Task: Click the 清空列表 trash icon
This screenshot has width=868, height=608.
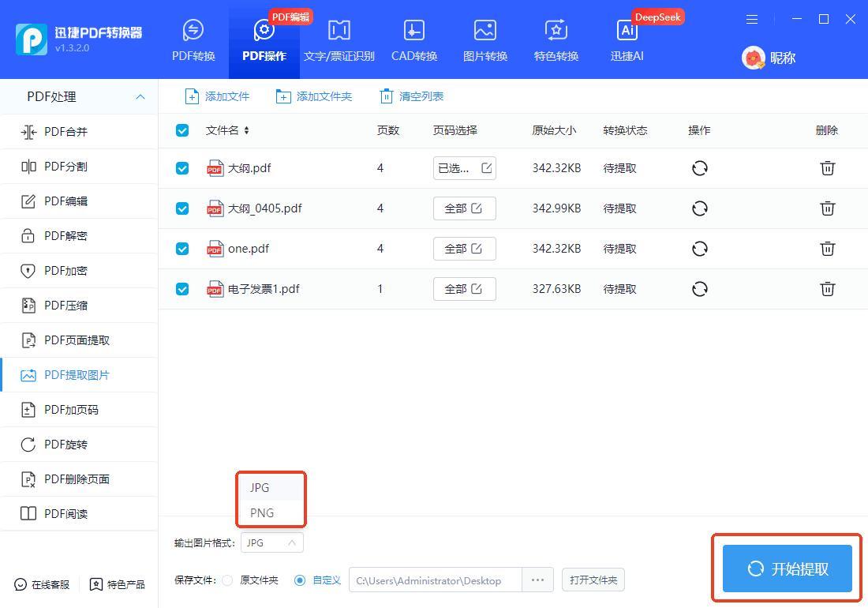Action: point(386,96)
